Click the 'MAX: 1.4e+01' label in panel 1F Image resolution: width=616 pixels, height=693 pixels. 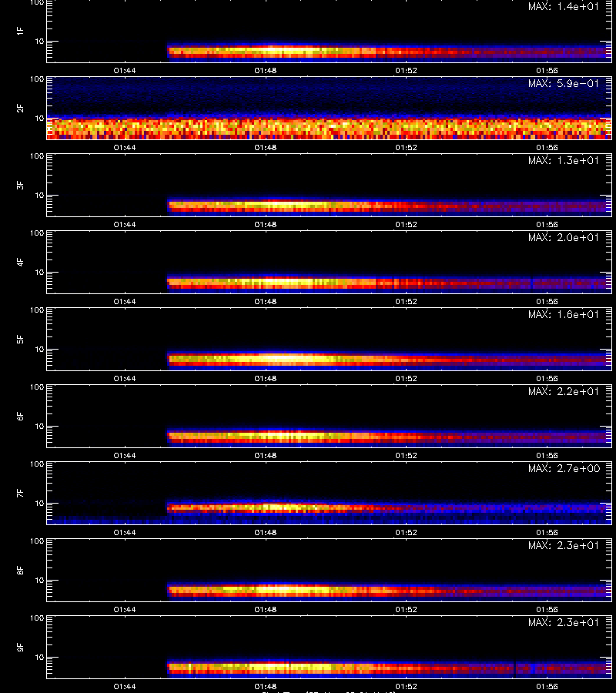coord(564,7)
